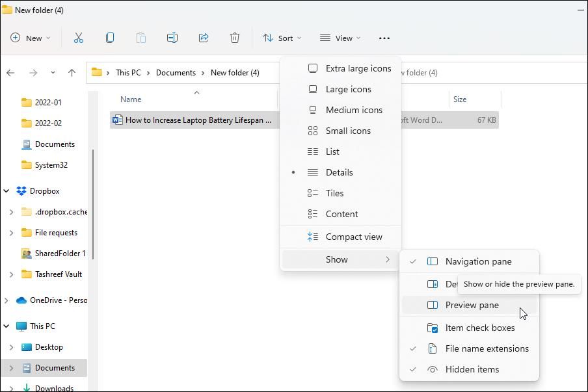The width and height of the screenshot is (588, 392).
Task: Open recent locations dropdown chevron
Action: (x=53, y=73)
